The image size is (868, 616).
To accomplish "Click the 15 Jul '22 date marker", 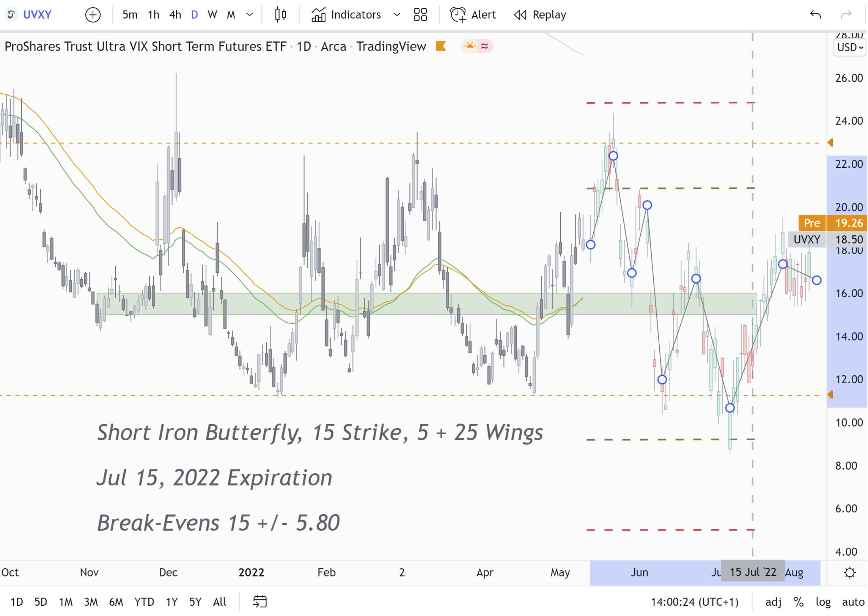I will tap(753, 572).
